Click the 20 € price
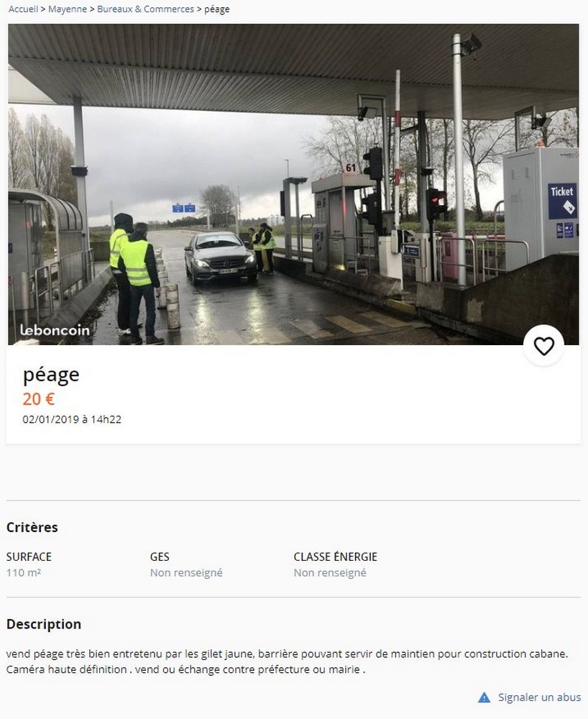This screenshot has height=719, width=588. [39, 399]
